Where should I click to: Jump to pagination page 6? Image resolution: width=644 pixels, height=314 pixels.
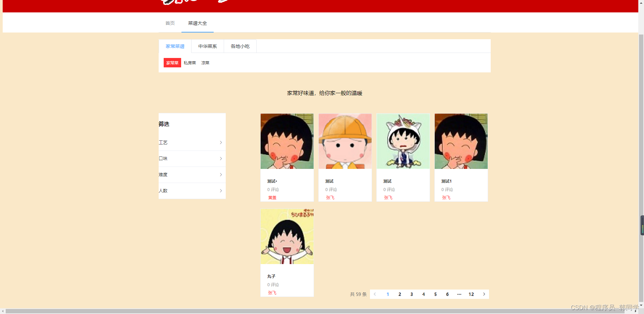[447, 294]
